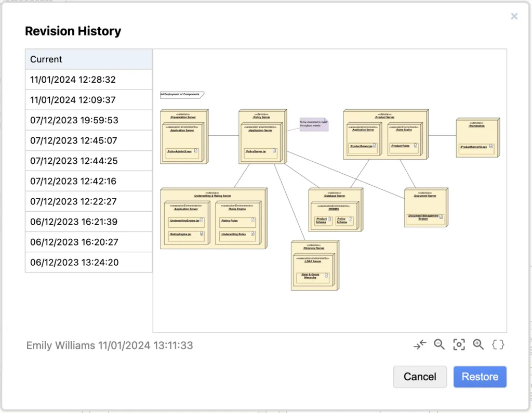Click the curly braces source icon
The image size is (532, 413).
498,344
